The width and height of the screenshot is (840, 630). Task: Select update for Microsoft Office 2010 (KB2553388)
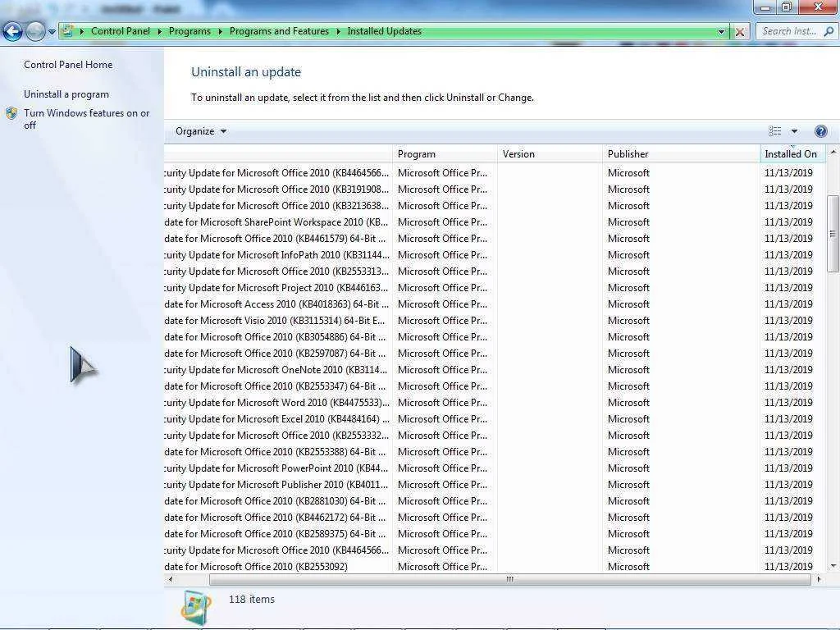pyautogui.click(x=495, y=452)
